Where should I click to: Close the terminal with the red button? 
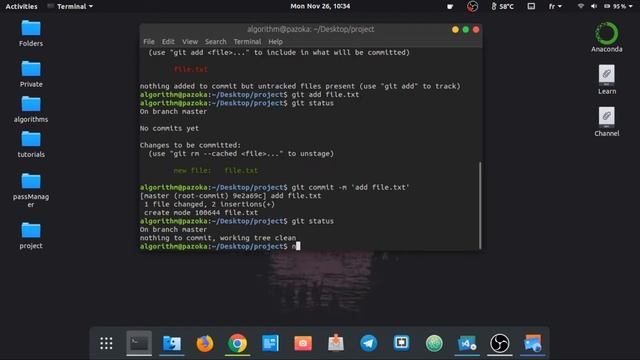(x=476, y=29)
